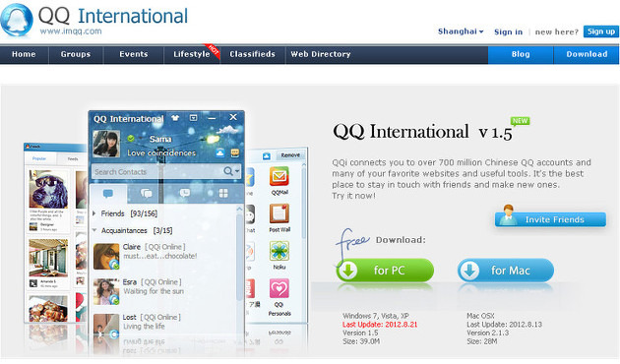The height and width of the screenshot is (364, 620).
Task: Go to Groups in navigation bar
Action: tap(76, 54)
